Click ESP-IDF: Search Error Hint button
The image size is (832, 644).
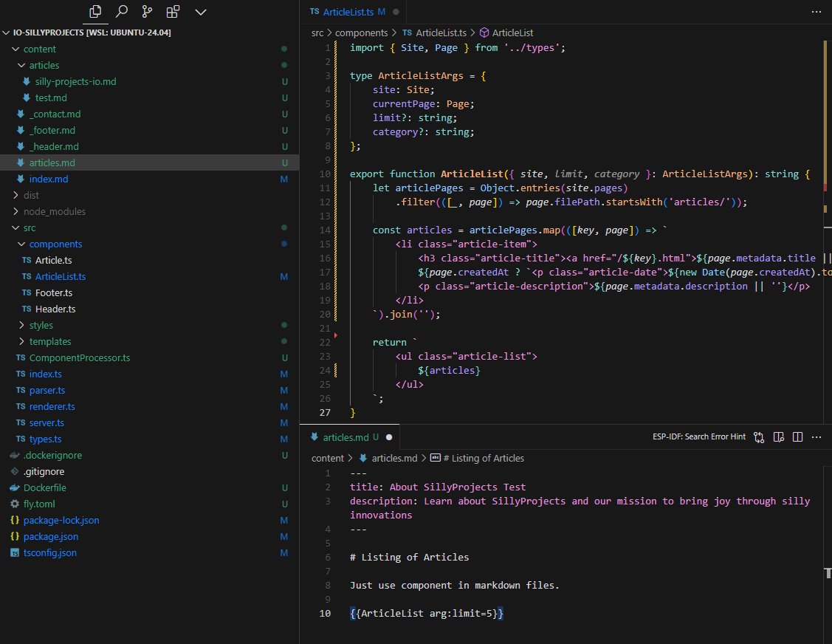(x=699, y=436)
